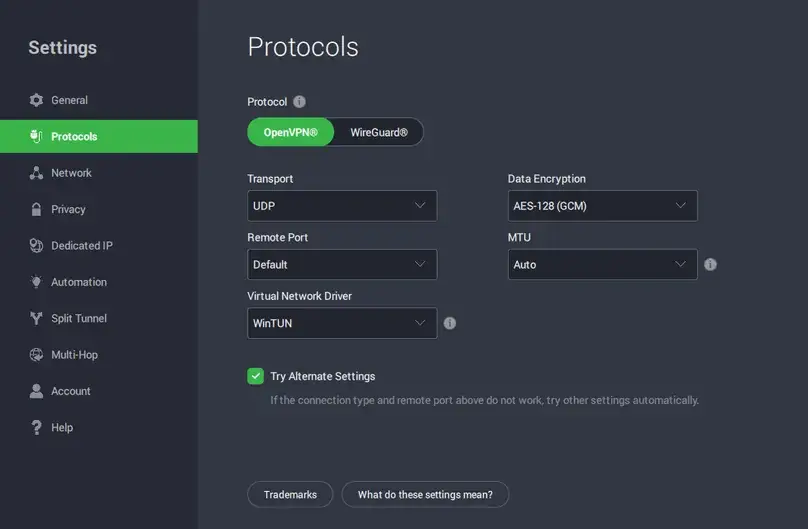Open the Network settings section

coord(99,173)
